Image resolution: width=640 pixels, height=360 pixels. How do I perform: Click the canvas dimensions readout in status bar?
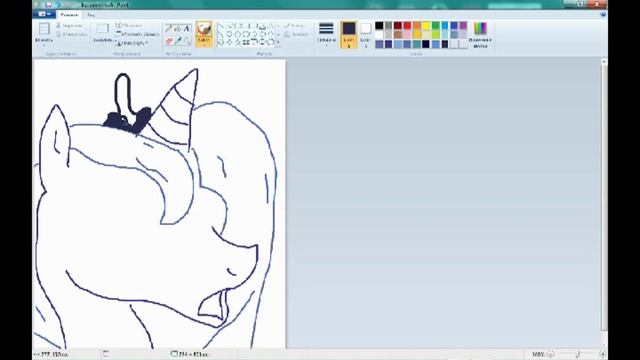point(190,354)
